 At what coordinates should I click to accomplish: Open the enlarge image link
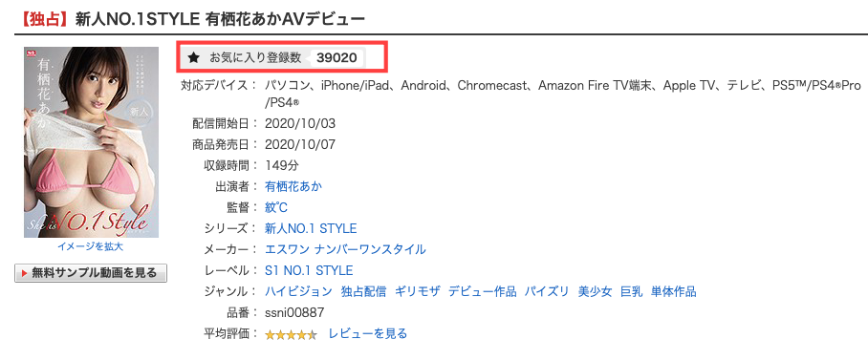90,246
